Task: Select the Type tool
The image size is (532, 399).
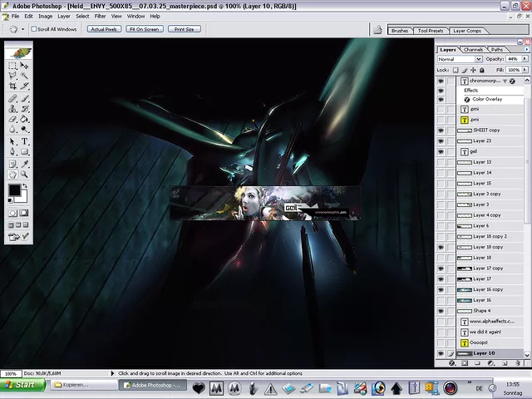Action: coord(24,141)
